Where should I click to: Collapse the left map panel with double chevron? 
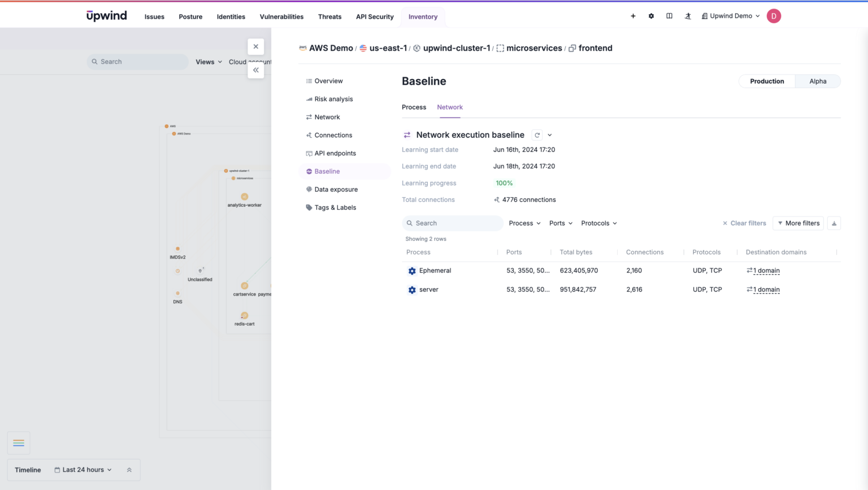[255, 70]
